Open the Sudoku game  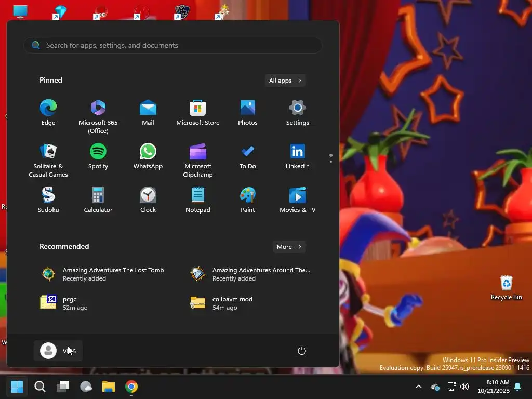48,200
